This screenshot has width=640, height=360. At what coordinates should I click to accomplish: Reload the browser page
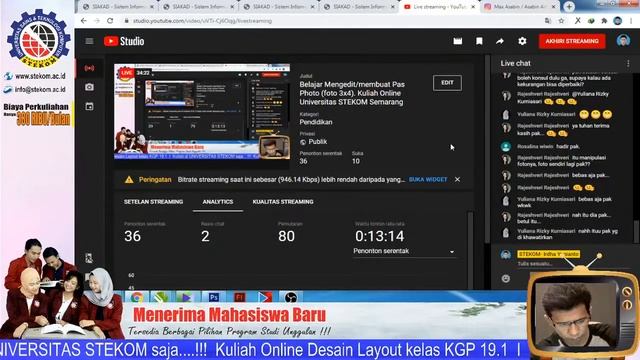tap(110, 21)
